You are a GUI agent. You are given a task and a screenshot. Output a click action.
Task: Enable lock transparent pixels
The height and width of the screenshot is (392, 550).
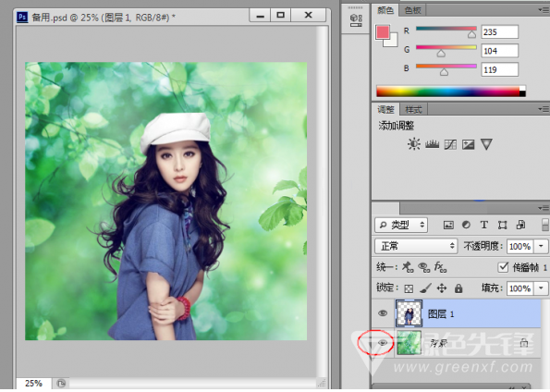(x=409, y=288)
